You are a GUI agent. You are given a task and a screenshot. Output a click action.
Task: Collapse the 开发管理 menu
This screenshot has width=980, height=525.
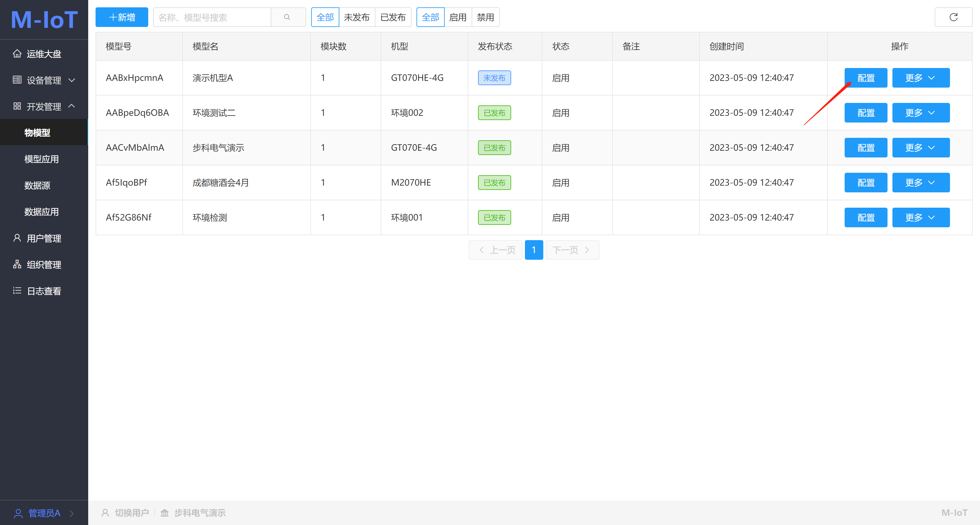point(44,106)
